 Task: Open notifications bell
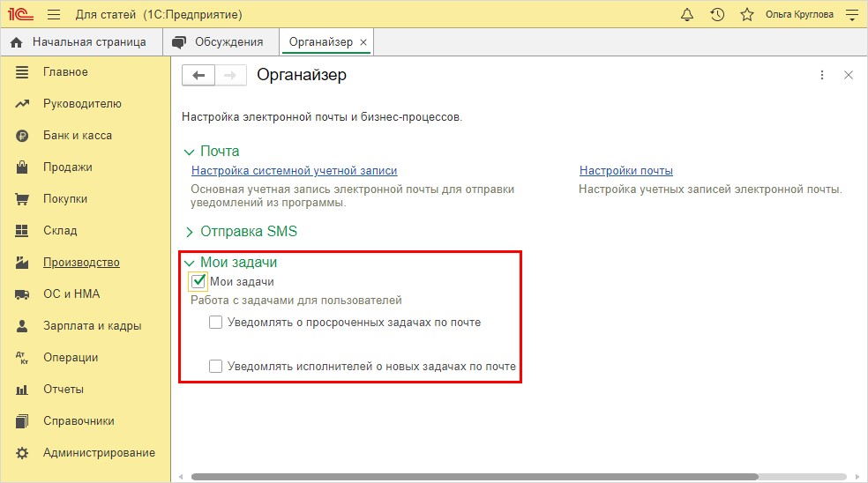tap(687, 14)
